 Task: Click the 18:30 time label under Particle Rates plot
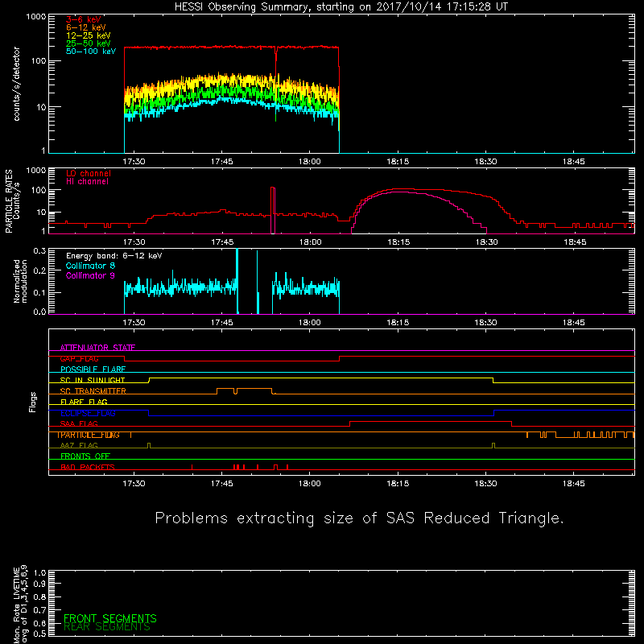point(486,242)
